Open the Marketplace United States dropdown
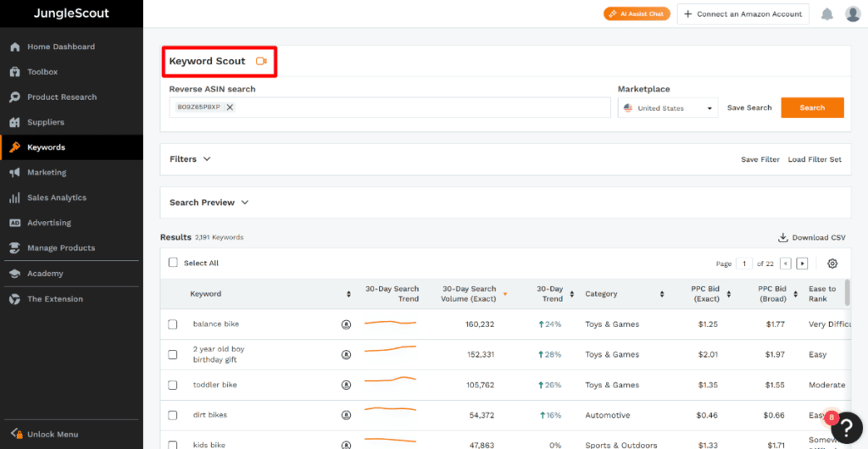The width and height of the screenshot is (868, 449). (x=668, y=108)
